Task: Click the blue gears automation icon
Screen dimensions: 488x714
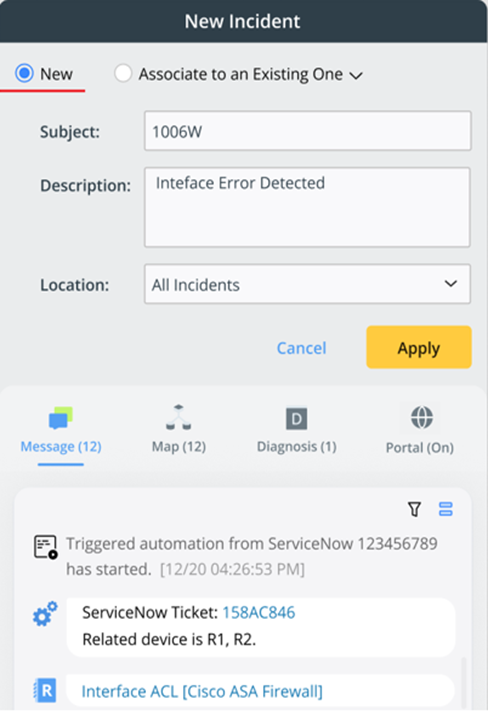Action: point(45,613)
